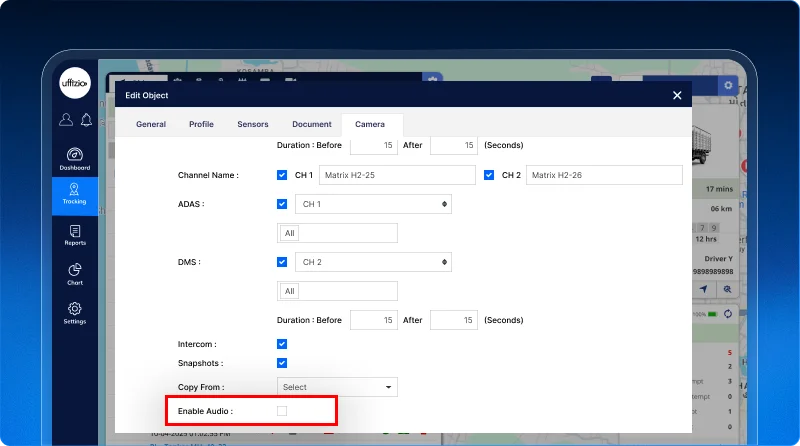Image resolution: width=800 pixels, height=446 pixels.
Task: Toggle the CH 1 channel checkbox
Action: point(282,175)
